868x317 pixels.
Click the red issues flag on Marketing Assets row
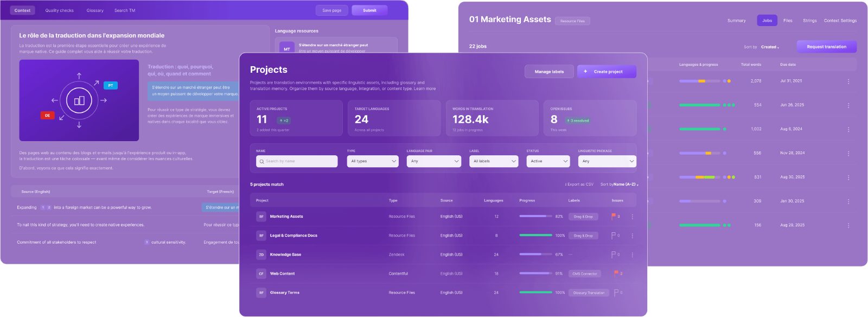point(614,216)
